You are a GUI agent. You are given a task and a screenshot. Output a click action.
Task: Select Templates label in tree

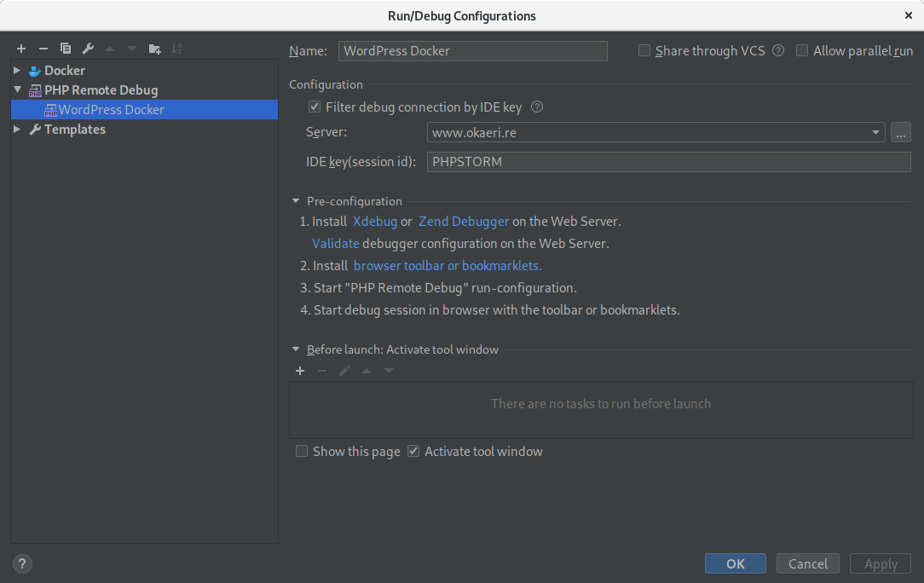pos(75,129)
